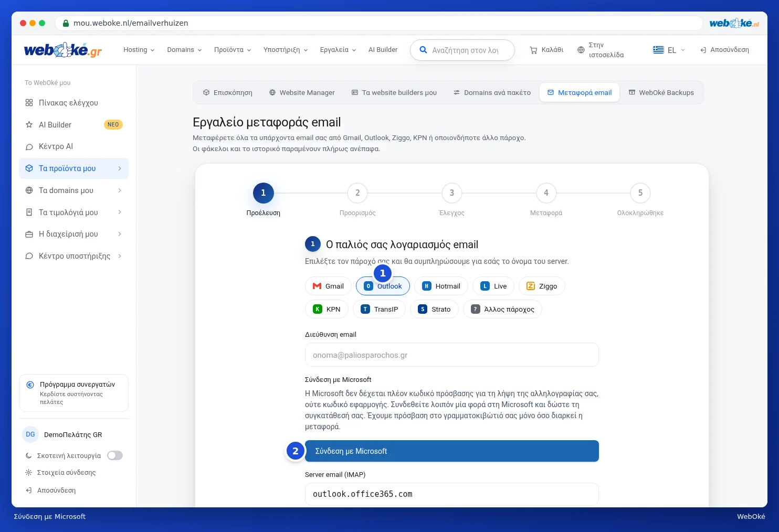Click the AI Builder star icon in sidebar
The height and width of the screenshot is (532, 779).
coord(29,125)
